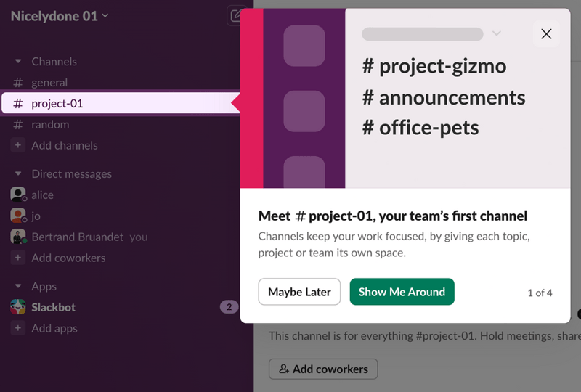Click Bertrand Bruandet's profile avatar
Screen dimensions: 581x392
pyautogui.click(x=18, y=237)
